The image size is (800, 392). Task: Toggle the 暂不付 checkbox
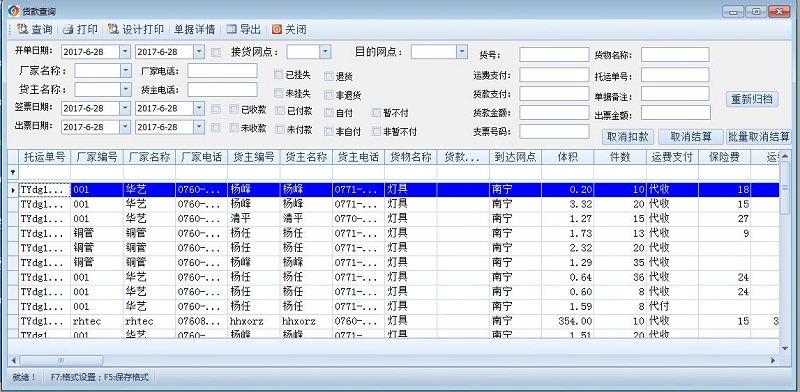click(x=376, y=113)
